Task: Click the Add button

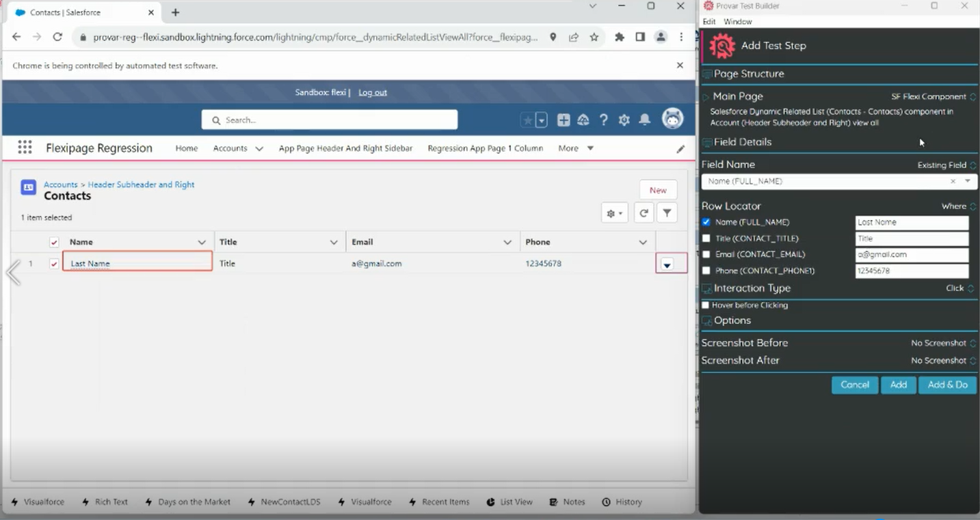Action: tap(899, 385)
